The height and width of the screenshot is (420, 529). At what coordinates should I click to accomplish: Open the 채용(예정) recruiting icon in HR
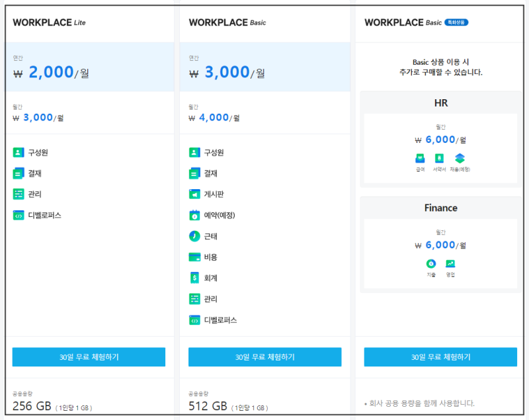(x=460, y=158)
